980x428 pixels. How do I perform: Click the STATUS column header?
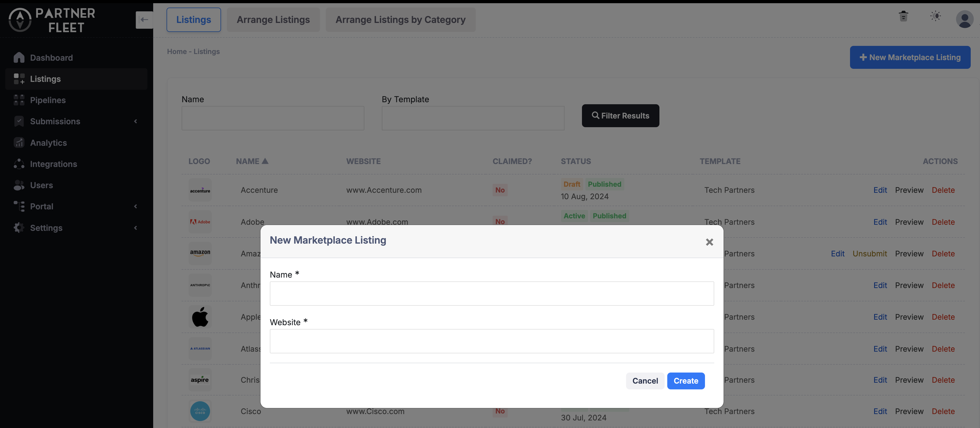pos(576,161)
